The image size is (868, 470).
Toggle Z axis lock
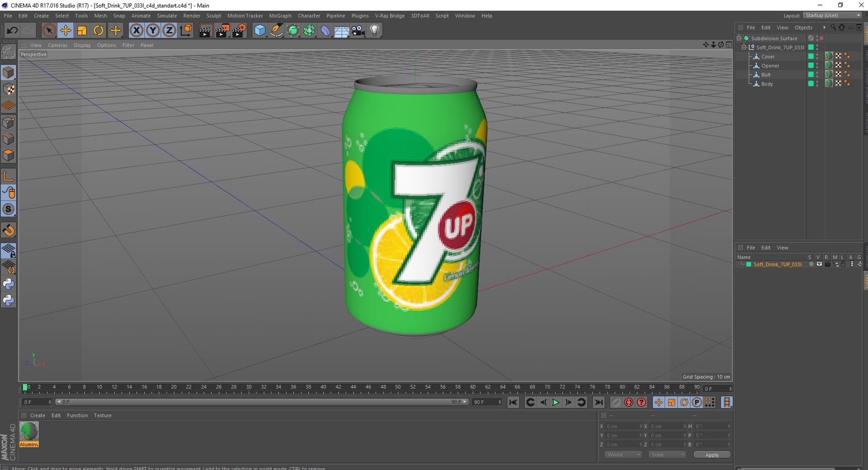(169, 30)
